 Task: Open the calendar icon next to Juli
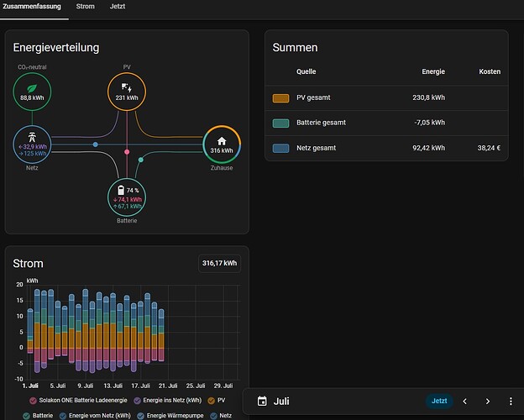262,401
